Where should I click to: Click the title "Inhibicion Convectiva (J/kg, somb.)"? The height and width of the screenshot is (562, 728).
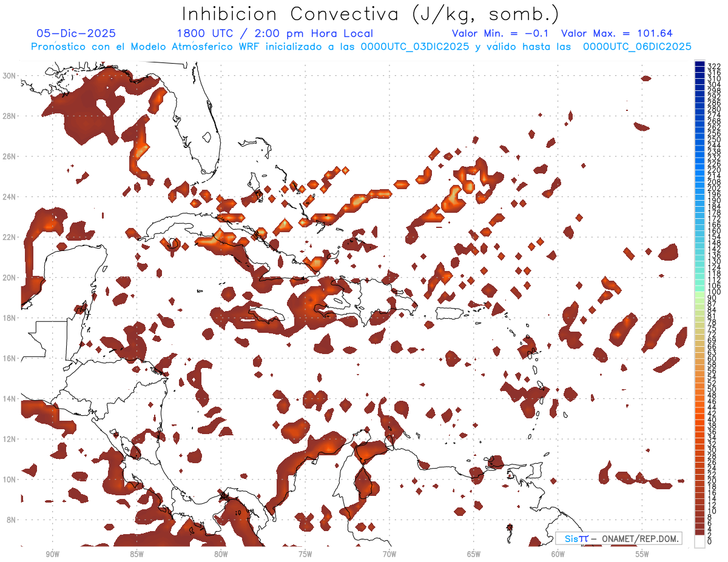tap(371, 15)
